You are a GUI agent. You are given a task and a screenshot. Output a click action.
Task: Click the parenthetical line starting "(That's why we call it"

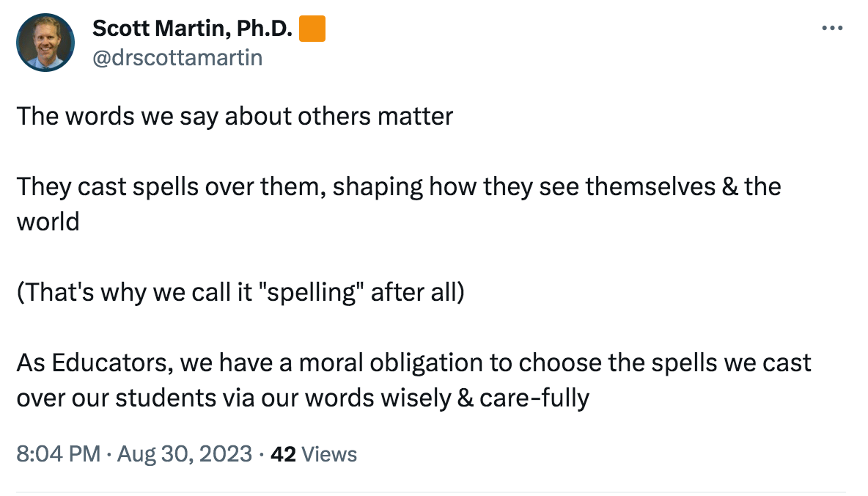(240, 292)
